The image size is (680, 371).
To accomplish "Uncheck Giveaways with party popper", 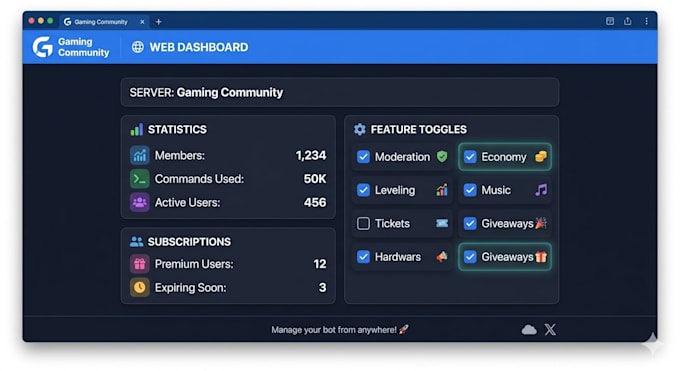I will 470,223.
